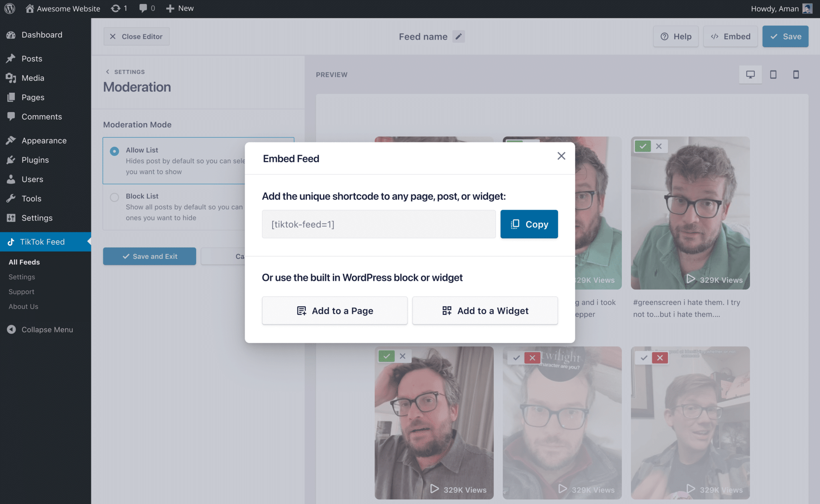Go back via Settings chevron

tap(107, 72)
